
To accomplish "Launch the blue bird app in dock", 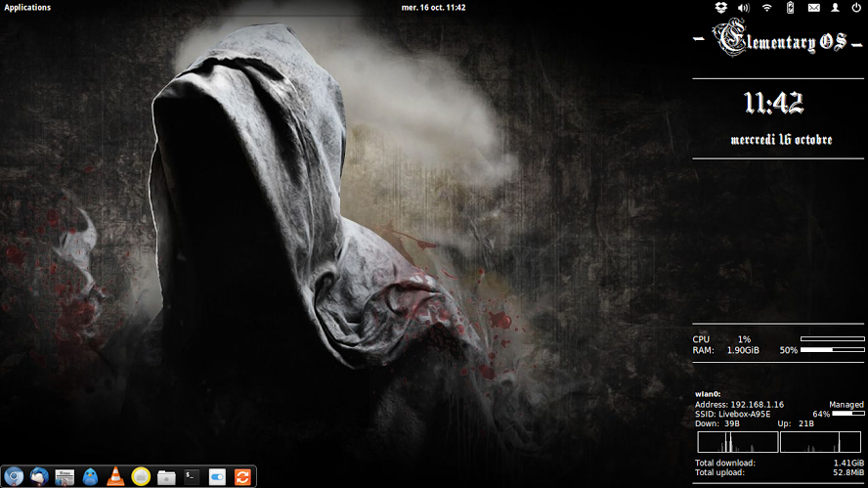I will 90,476.
